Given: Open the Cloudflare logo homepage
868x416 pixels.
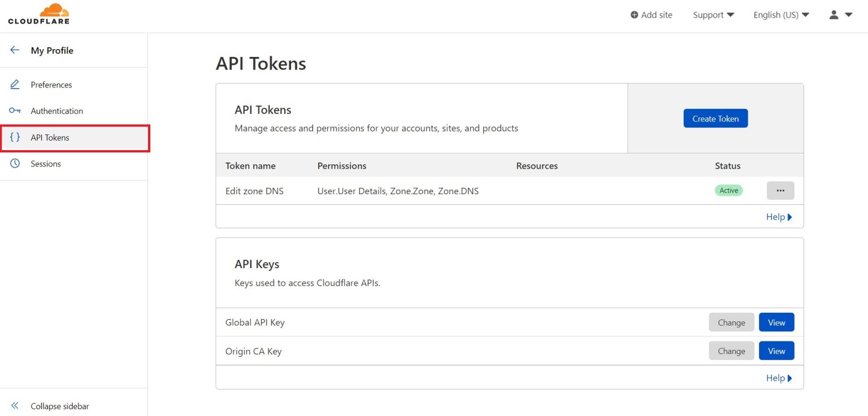Looking at the screenshot, I should [x=38, y=14].
